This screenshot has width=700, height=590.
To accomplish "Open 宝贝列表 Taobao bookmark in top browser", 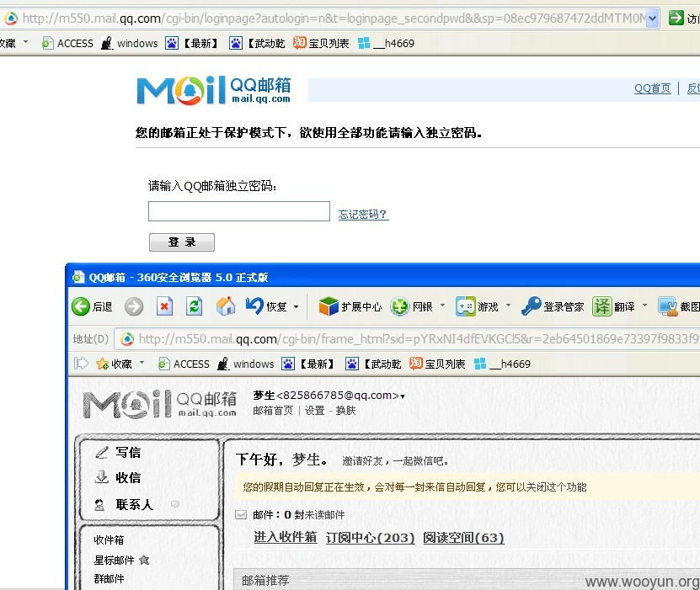I will [321, 43].
